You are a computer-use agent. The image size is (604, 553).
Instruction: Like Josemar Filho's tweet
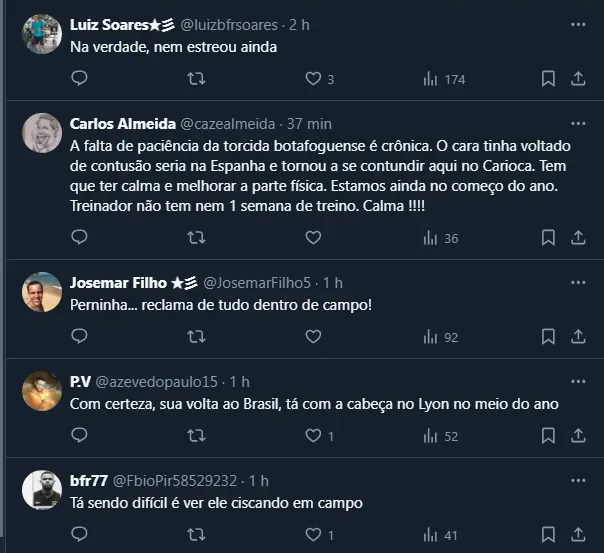click(313, 337)
